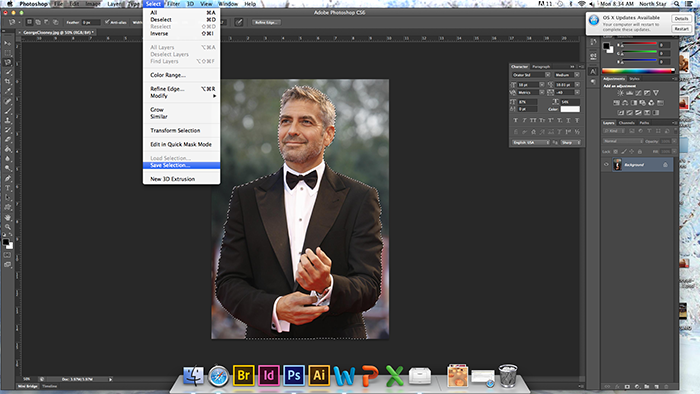The image size is (700, 394).
Task: Open InDesign from the Dock
Action: (269, 375)
